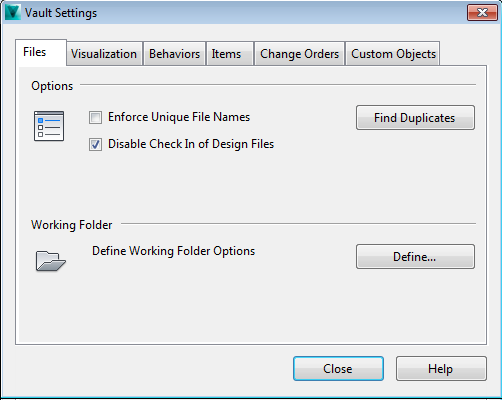Open working folder options via Define... button
The image size is (502, 400).
pyautogui.click(x=415, y=257)
